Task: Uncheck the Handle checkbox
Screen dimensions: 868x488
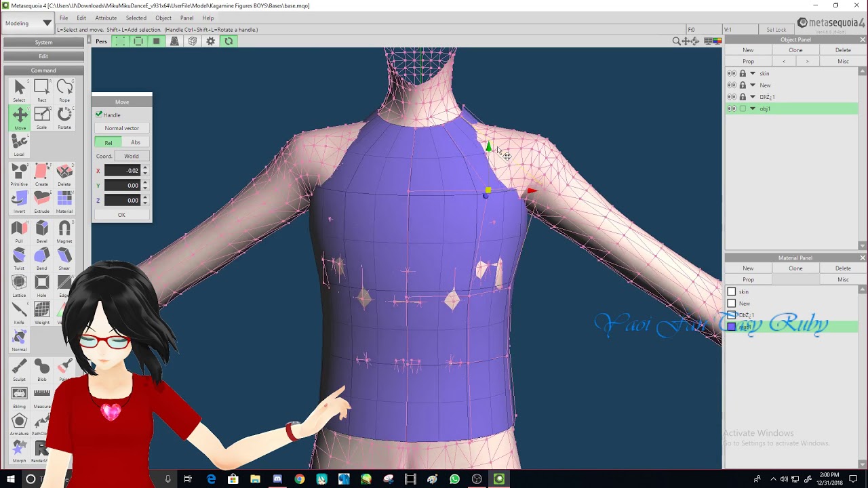Action: coord(99,115)
